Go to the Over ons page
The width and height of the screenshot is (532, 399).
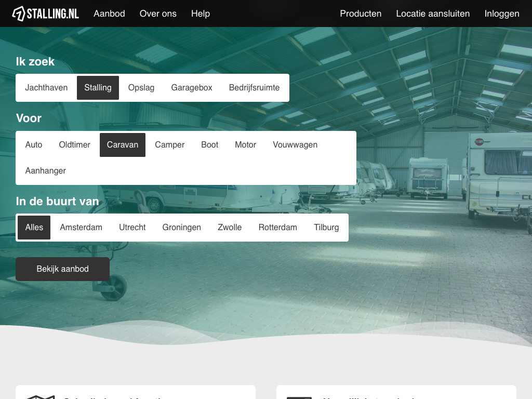(x=158, y=14)
